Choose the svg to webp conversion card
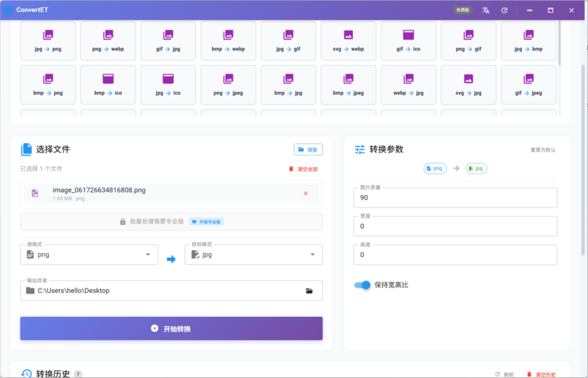Screen dimensions: 588x378 point(348,41)
